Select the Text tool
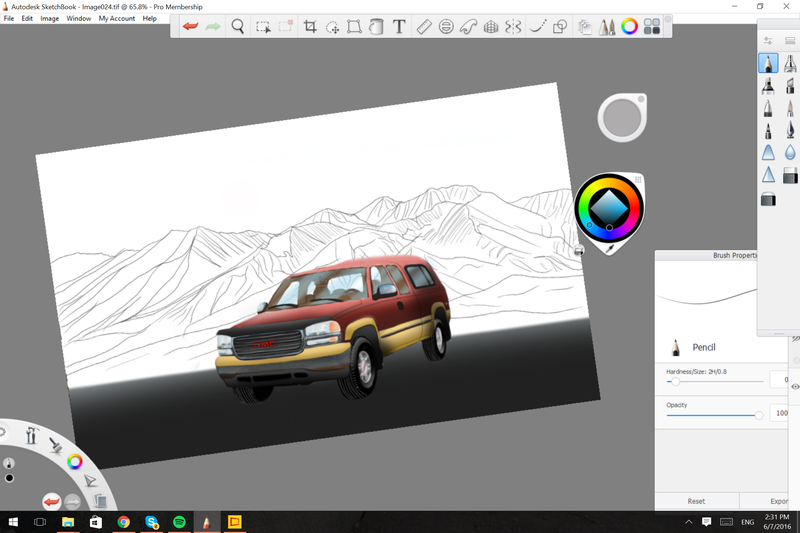Screen dimensions: 800x533 (x=399, y=26)
